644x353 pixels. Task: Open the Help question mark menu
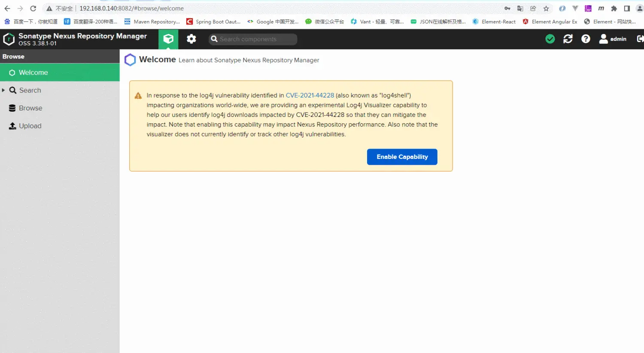click(586, 39)
